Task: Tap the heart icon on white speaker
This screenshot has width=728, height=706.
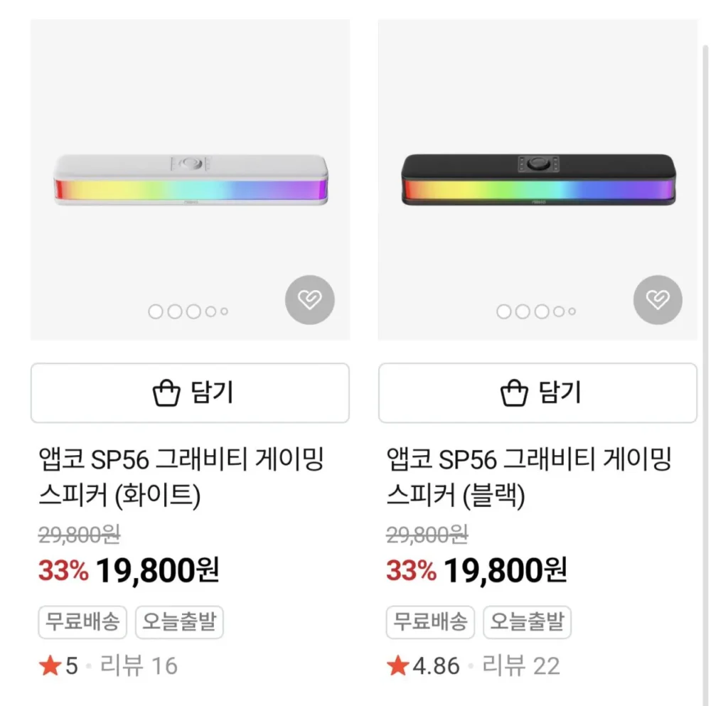Action: point(309,299)
